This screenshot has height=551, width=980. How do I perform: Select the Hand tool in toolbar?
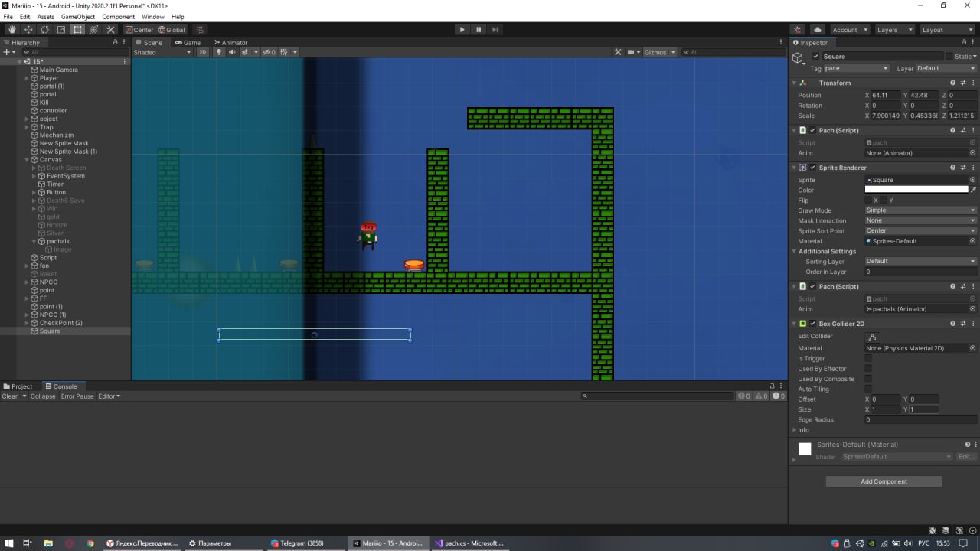point(11,30)
